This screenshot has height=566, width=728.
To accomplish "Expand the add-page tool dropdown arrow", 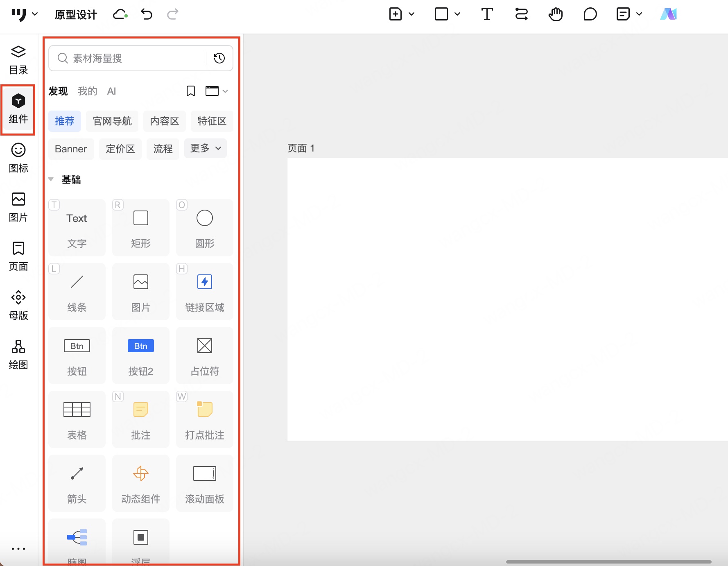I will (x=411, y=14).
